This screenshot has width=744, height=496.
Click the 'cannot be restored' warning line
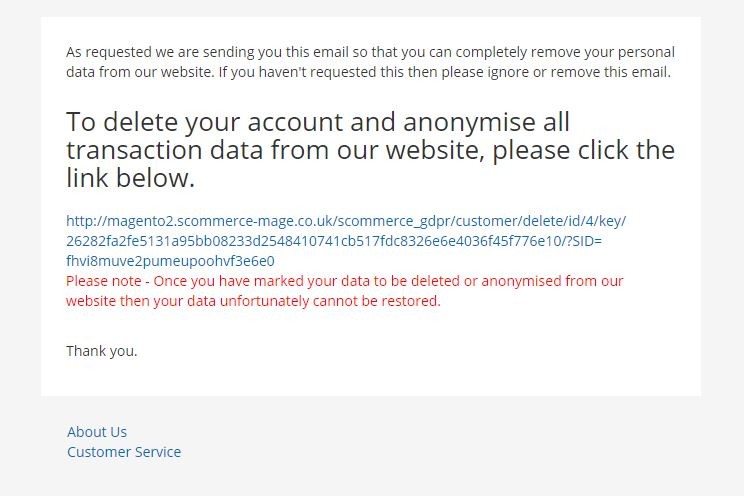[x=253, y=301]
